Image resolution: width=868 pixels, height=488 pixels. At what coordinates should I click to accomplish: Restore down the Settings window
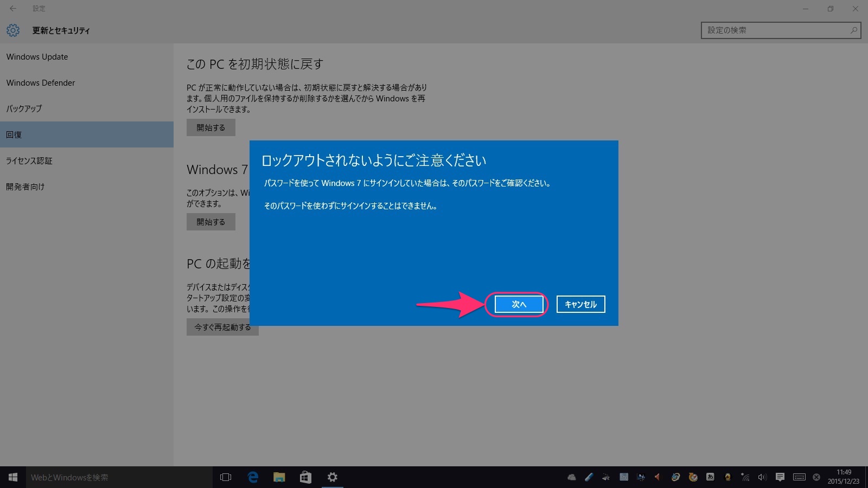(x=831, y=9)
